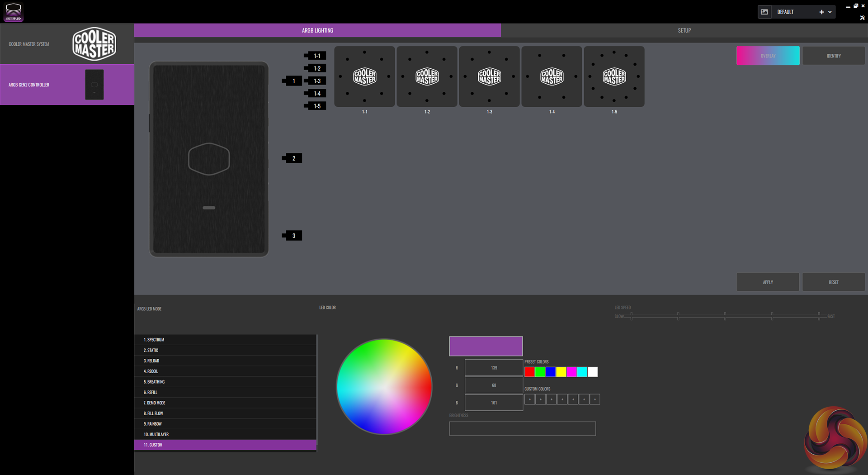Click the R value field

tap(494, 368)
